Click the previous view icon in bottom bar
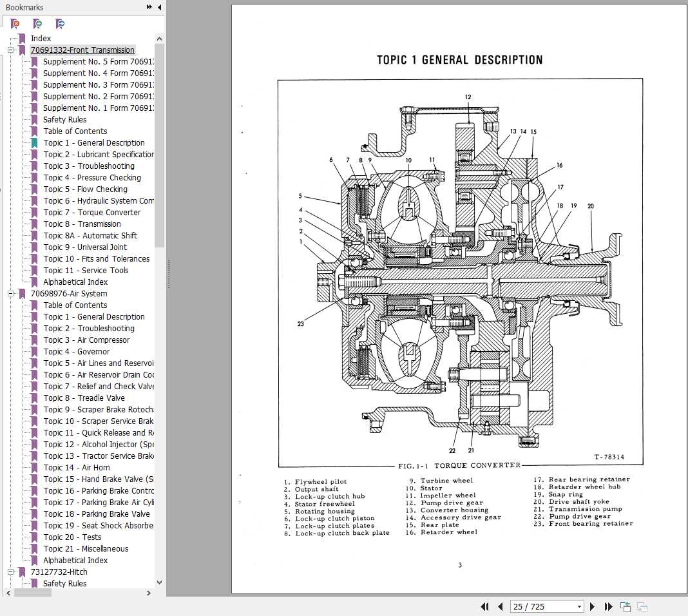Viewport: 688px width, 616px height. [625, 606]
